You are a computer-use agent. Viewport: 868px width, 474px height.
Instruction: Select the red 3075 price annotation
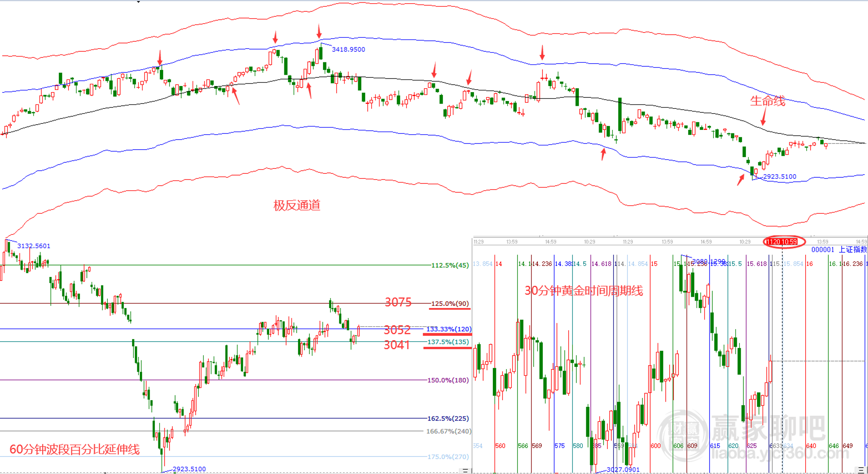(398, 302)
